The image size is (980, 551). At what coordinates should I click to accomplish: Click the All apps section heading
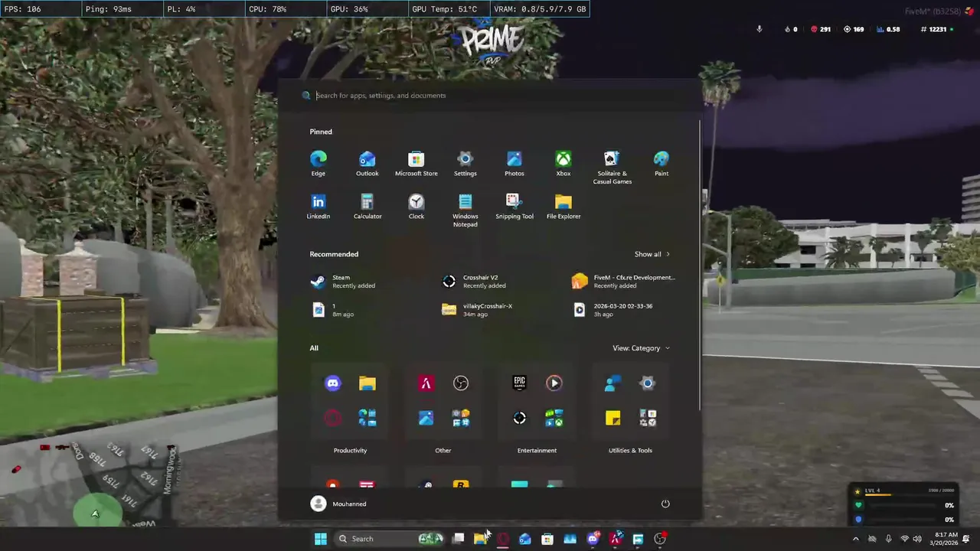pyautogui.click(x=314, y=348)
